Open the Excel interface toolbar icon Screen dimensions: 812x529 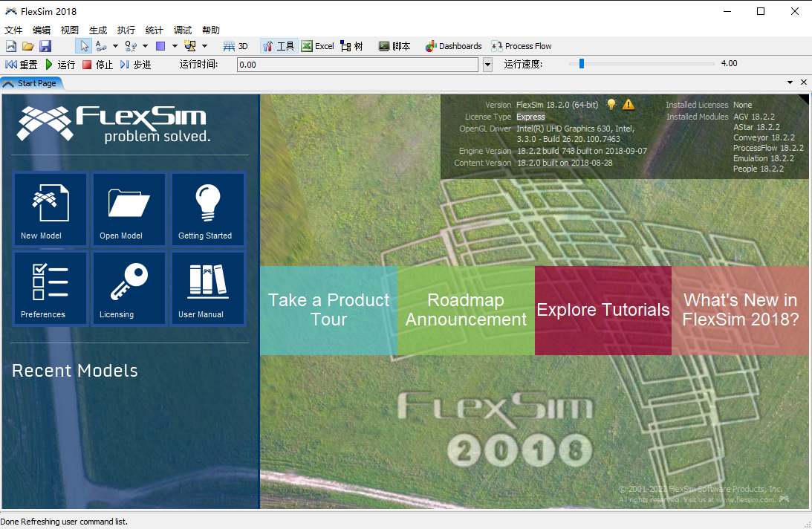click(x=316, y=45)
